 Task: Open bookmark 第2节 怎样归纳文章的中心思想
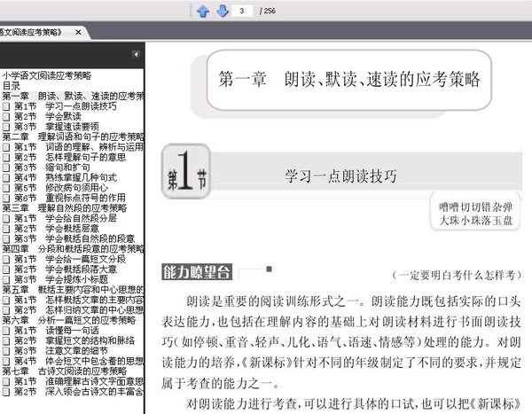(79, 309)
